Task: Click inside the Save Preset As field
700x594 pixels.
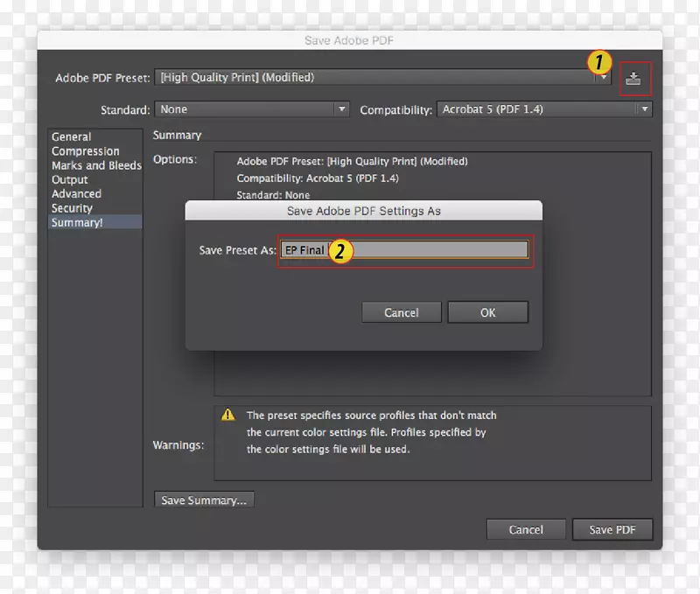Action: [x=420, y=249]
